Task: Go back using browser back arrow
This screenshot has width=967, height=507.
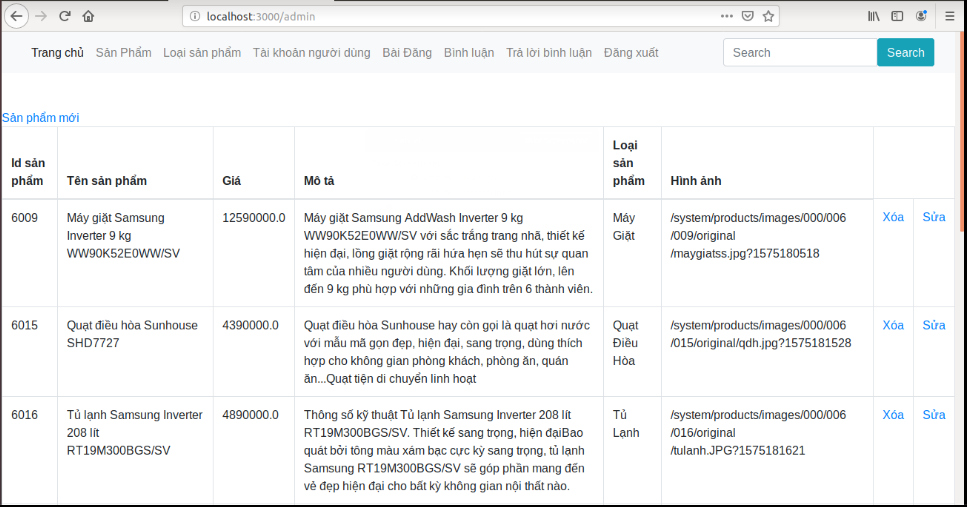Action: [x=17, y=16]
